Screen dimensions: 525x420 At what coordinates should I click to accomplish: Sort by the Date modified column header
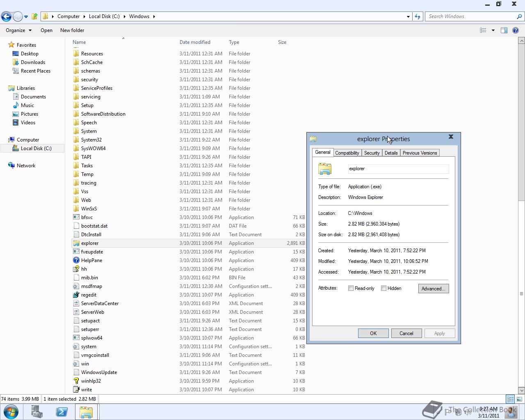195,42
